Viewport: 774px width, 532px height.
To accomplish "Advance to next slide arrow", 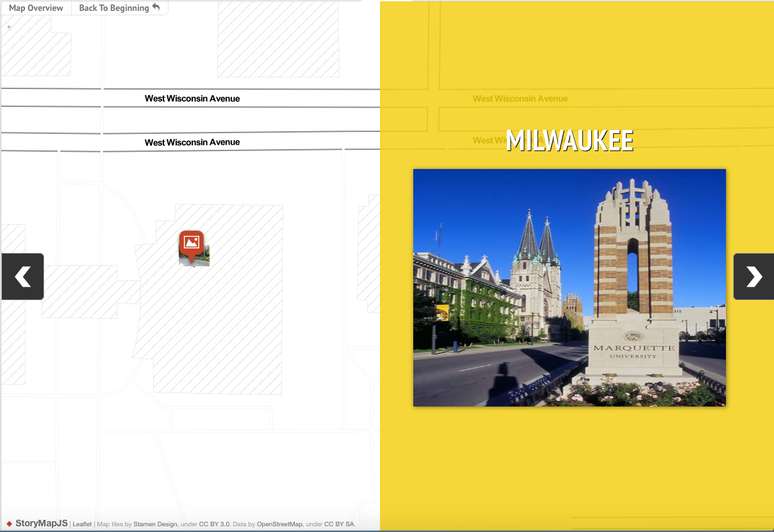I will 753,277.
